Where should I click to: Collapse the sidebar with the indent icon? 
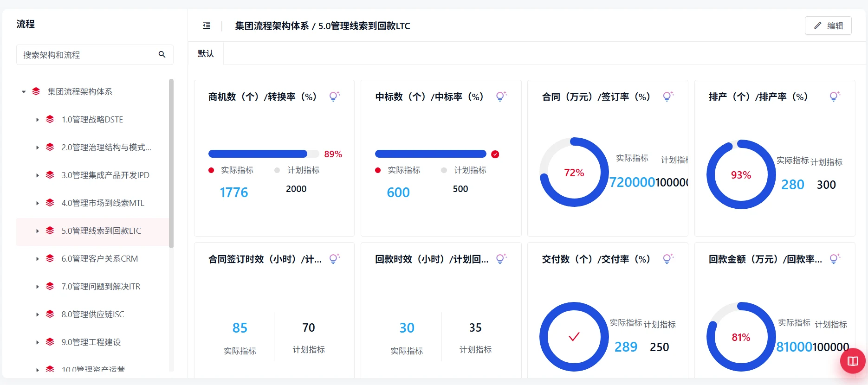(x=207, y=26)
